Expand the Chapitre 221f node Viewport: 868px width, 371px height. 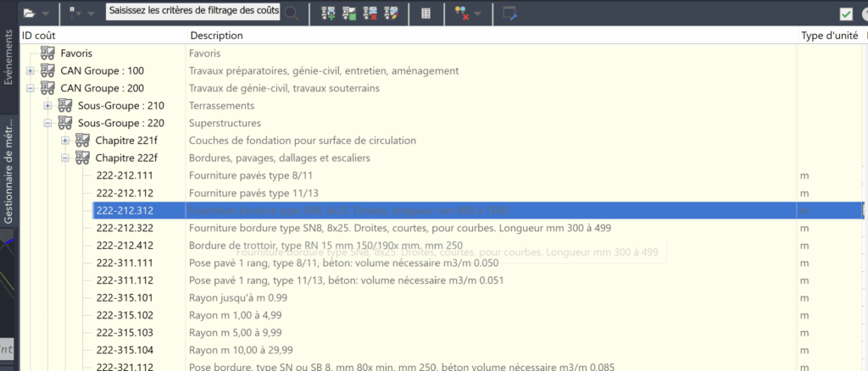click(x=65, y=141)
